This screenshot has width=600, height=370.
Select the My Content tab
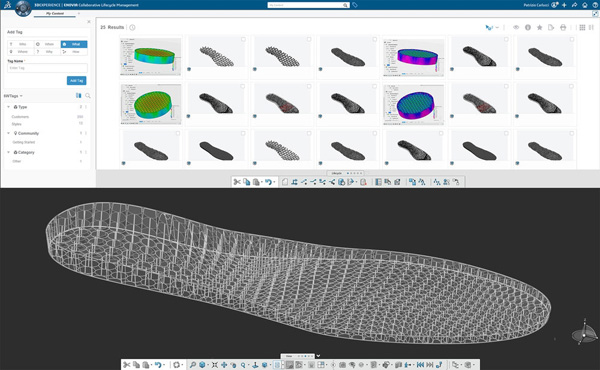click(x=55, y=13)
